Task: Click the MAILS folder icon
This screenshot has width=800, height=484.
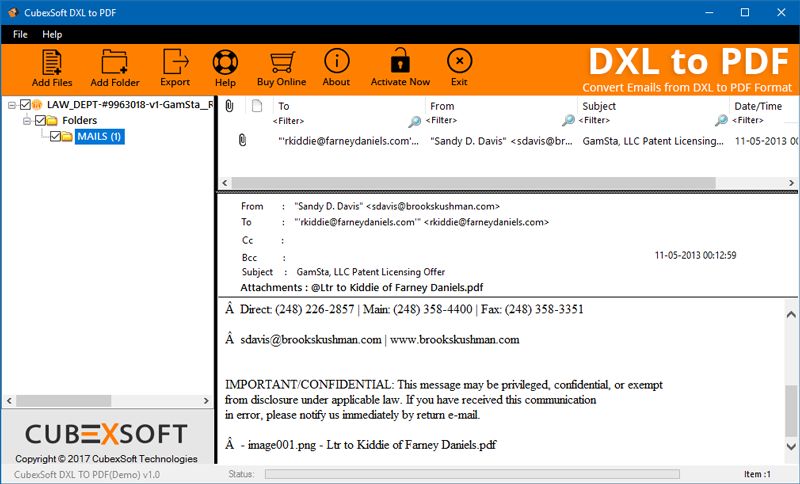Action: pos(67,136)
